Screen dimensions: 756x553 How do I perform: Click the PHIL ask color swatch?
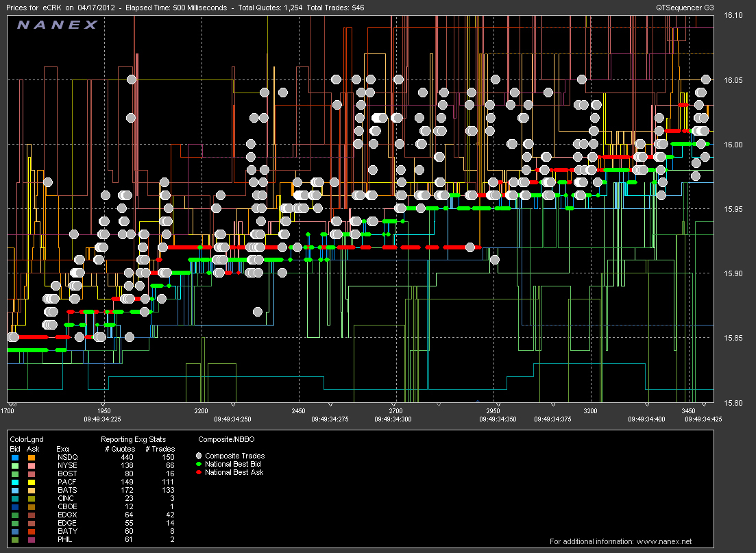point(32,539)
